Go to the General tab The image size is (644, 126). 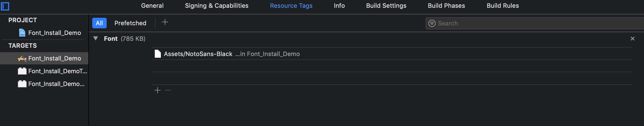click(x=152, y=6)
